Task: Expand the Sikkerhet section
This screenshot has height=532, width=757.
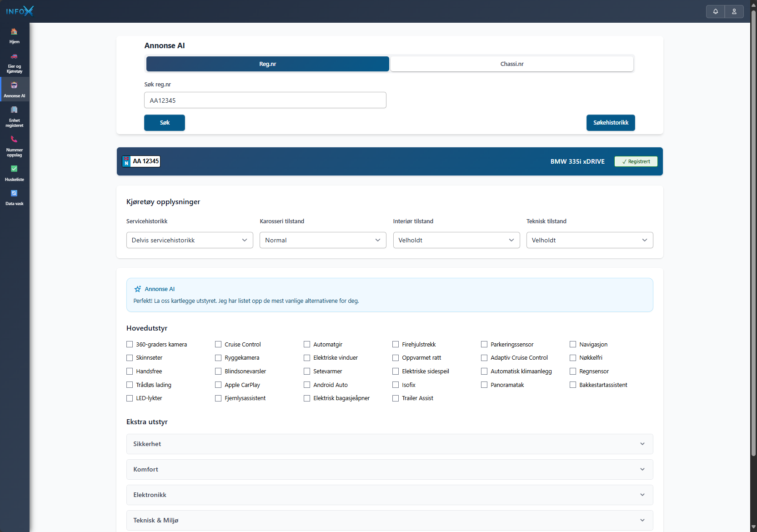Action: point(390,444)
